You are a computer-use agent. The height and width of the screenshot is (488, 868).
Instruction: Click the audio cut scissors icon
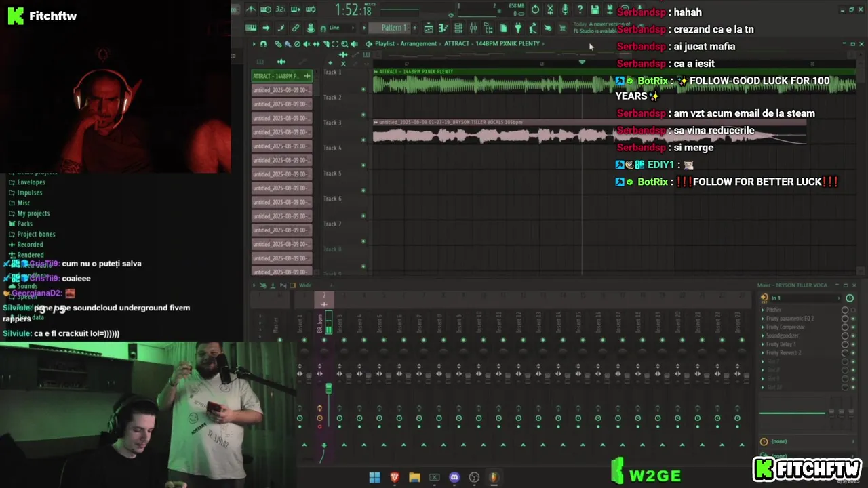(550, 9)
